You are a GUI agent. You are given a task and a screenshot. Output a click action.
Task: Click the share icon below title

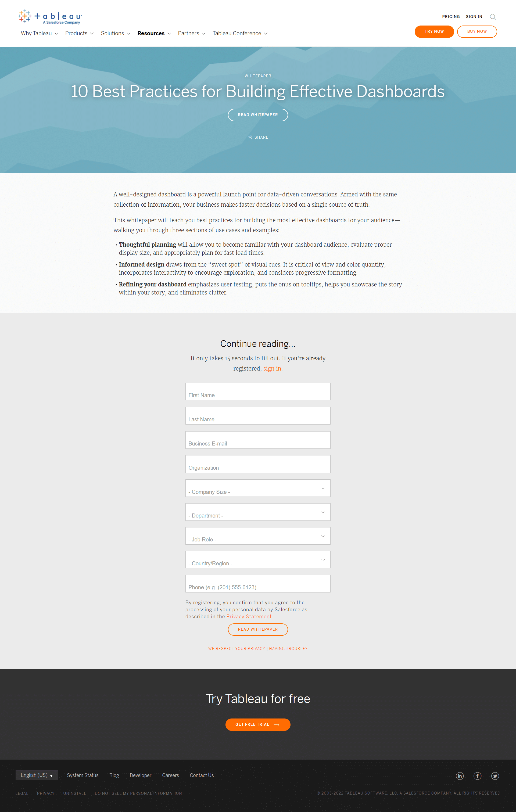250,137
